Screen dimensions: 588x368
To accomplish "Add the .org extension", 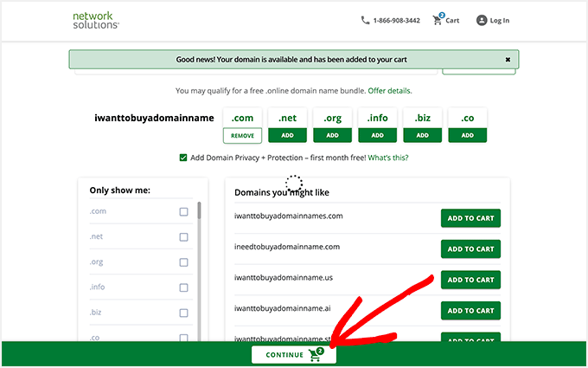I will pyautogui.click(x=332, y=135).
